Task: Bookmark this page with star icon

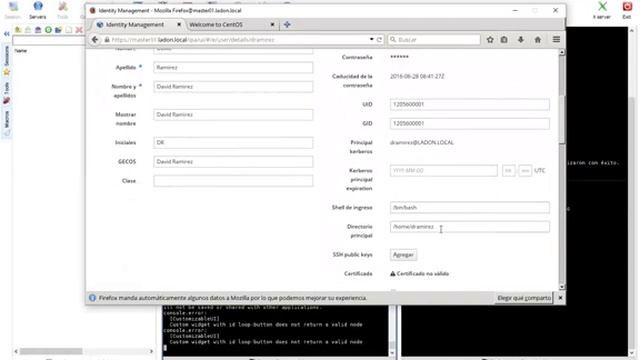Action: point(490,40)
